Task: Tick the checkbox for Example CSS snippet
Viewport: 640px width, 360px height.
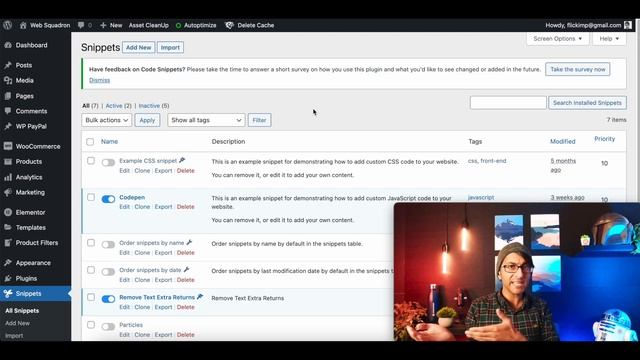Action: (91, 161)
